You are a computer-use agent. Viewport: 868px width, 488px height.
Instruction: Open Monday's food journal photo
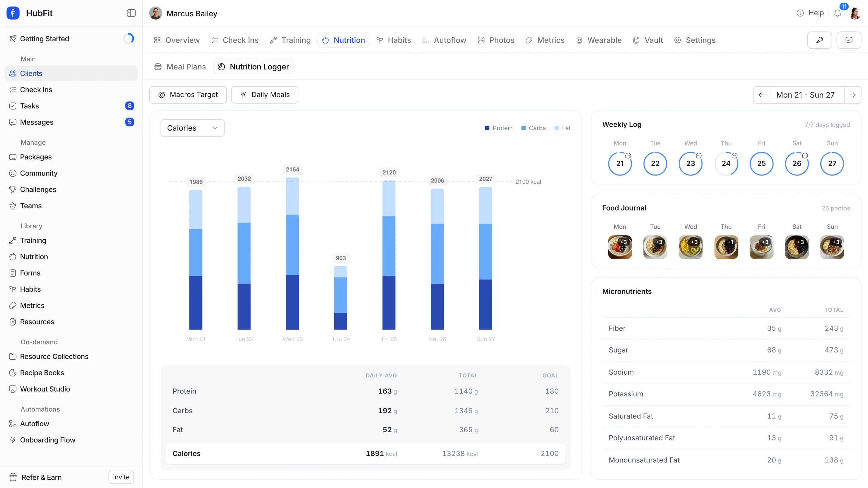[620, 247]
